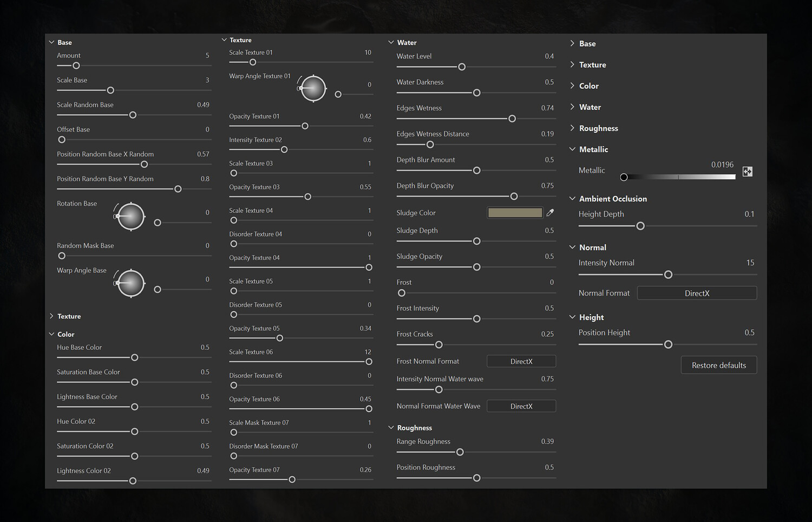Expand the collapsed Color section
The width and height of the screenshot is (812, 522).
pyautogui.click(x=573, y=86)
